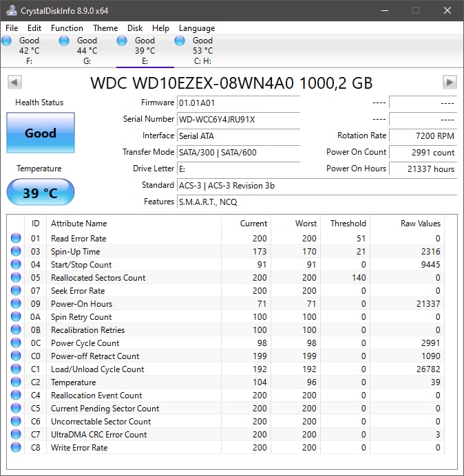Select disk E: status tab
This screenshot has width=464, height=476.
pos(145,50)
